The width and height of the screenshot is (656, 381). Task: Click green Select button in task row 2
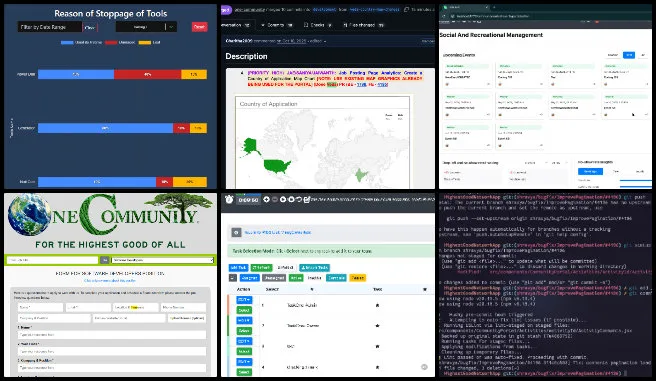pyautogui.click(x=244, y=331)
